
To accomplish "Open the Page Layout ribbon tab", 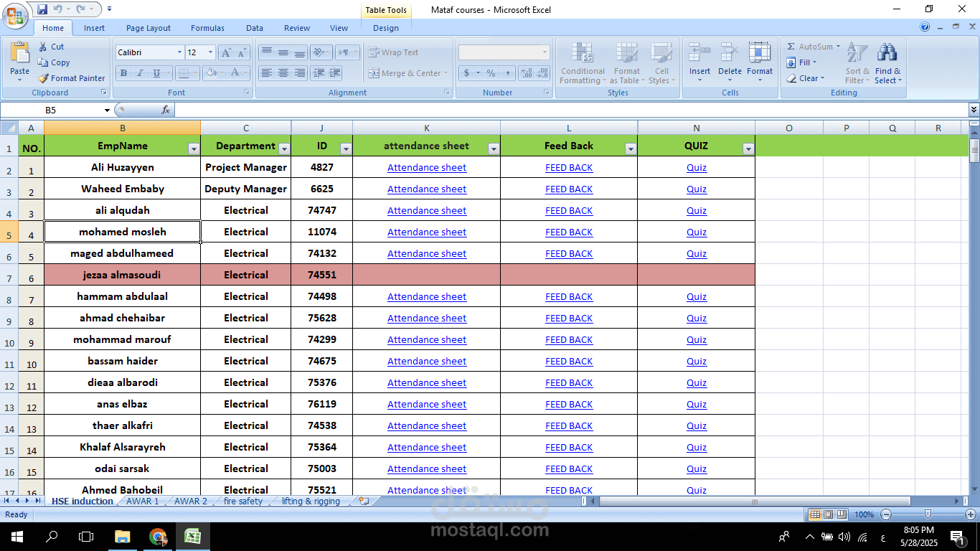I will 149,28.
